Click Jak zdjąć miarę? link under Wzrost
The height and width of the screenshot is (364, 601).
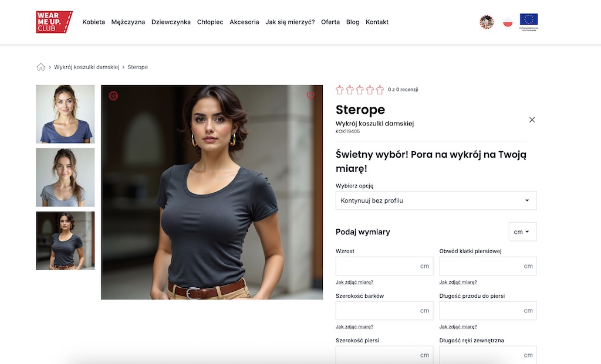[x=354, y=282]
